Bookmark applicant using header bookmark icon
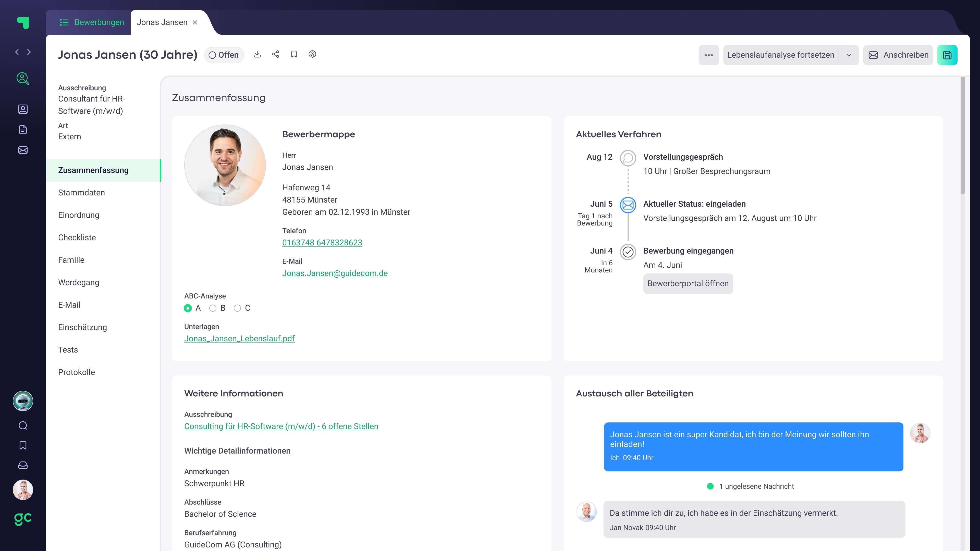980x551 pixels. [x=294, y=54]
